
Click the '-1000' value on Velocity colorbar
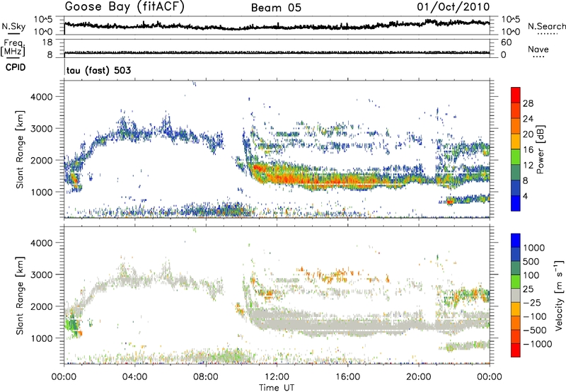(538, 344)
